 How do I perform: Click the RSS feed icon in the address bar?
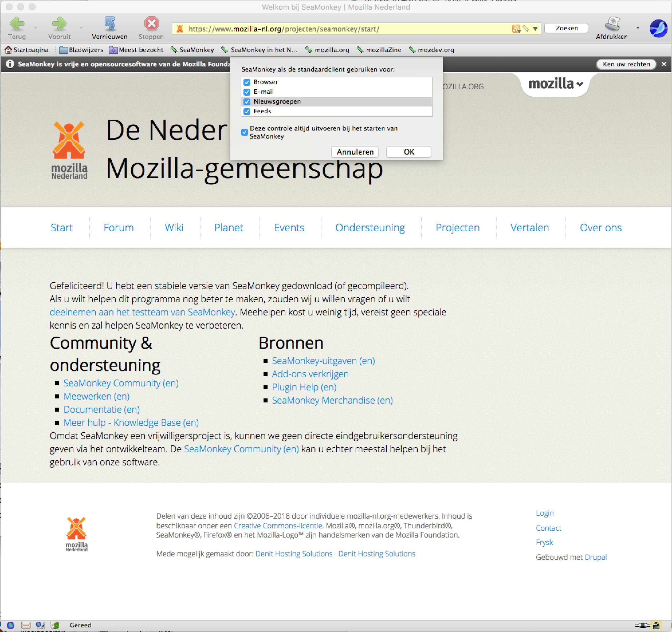[516, 29]
